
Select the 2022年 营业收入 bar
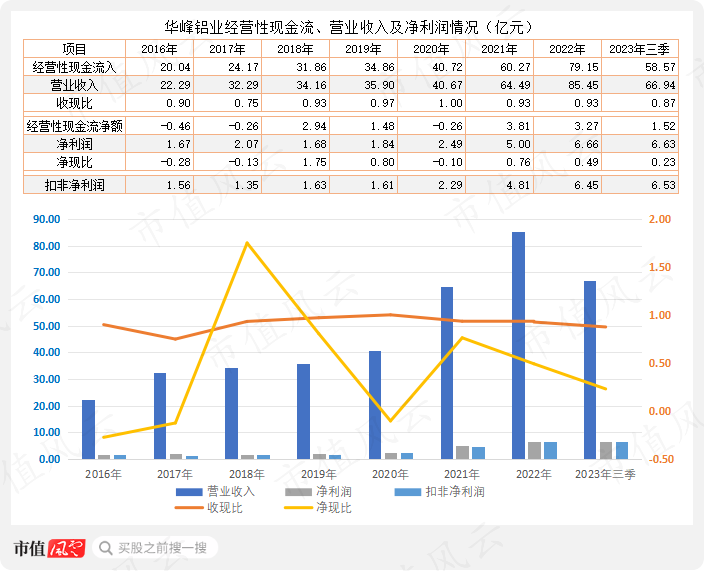(x=519, y=345)
